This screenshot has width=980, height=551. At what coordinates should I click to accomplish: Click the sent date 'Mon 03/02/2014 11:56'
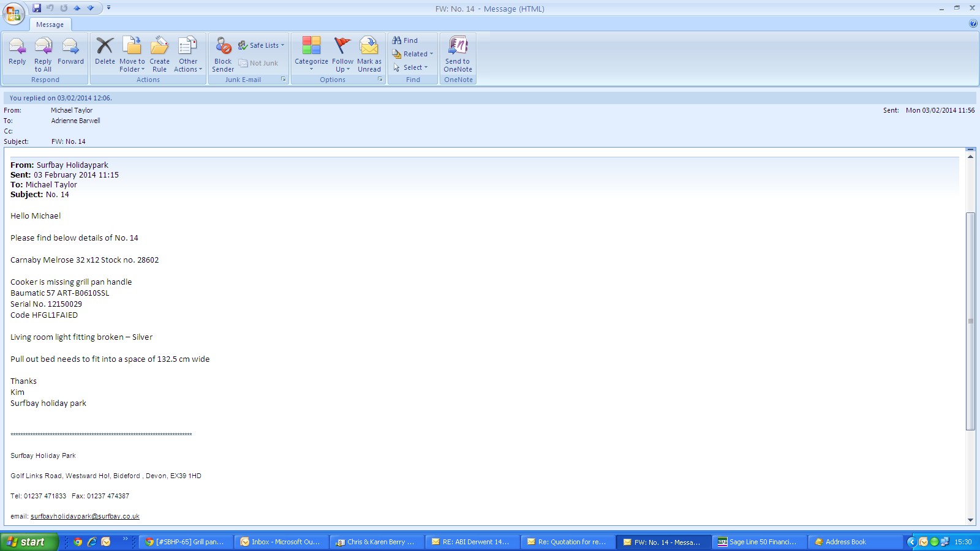(940, 110)
